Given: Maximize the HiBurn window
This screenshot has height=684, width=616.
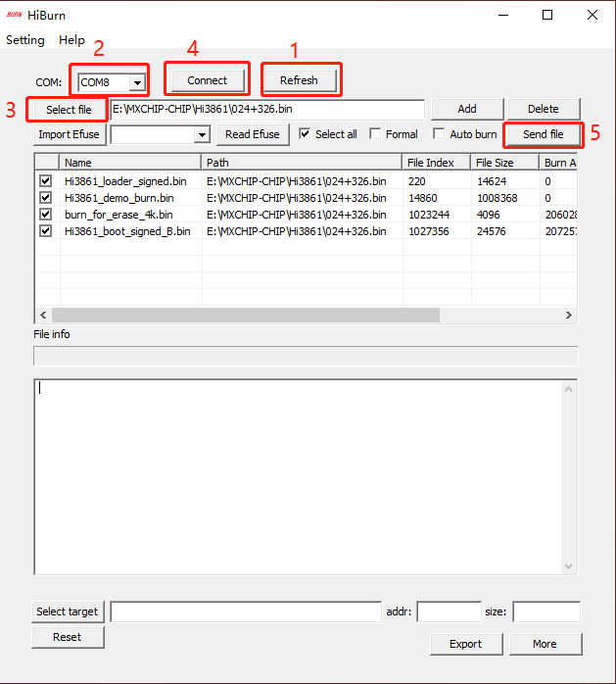Looking at the screenshot, I should (x=547, y=16).
